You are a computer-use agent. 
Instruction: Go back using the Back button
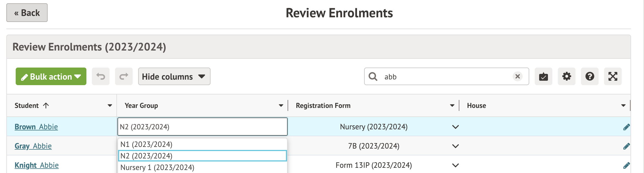point(27,13)
